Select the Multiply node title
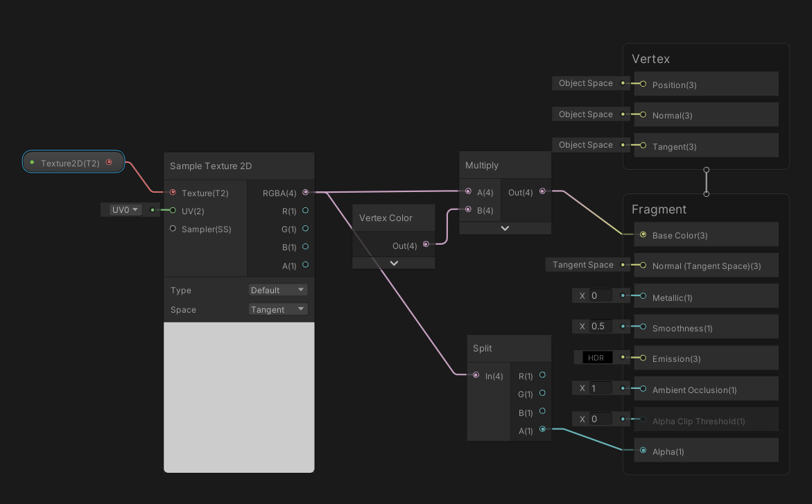 [482, 165]
